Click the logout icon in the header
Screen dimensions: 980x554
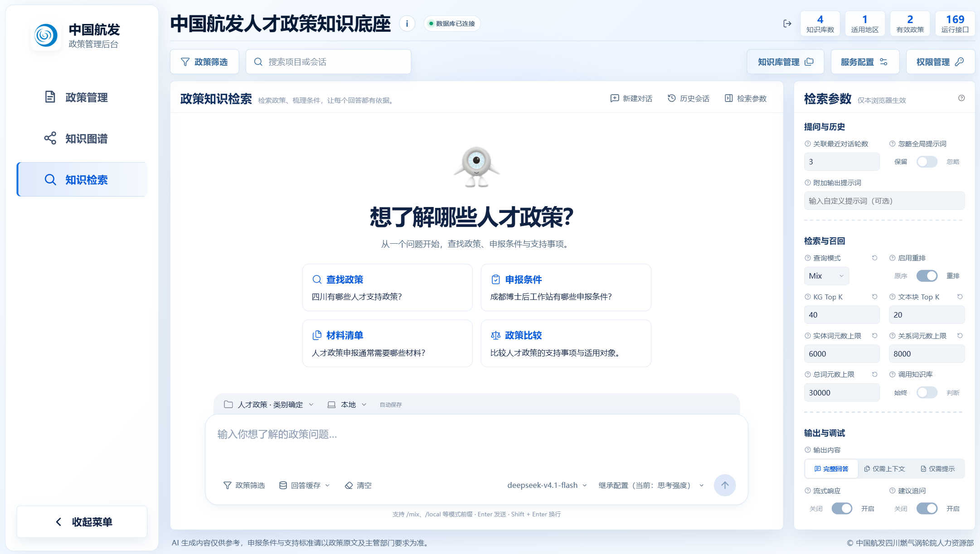(x=787, y=24)
